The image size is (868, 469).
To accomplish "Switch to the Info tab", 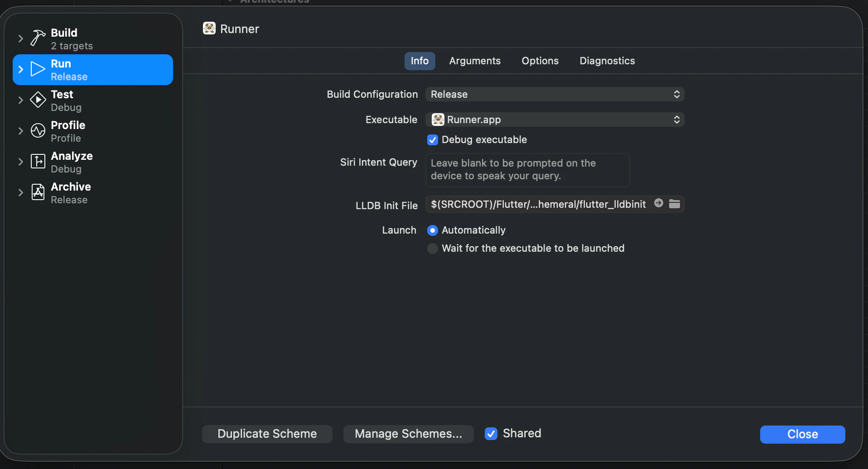I will click(420, 61).
